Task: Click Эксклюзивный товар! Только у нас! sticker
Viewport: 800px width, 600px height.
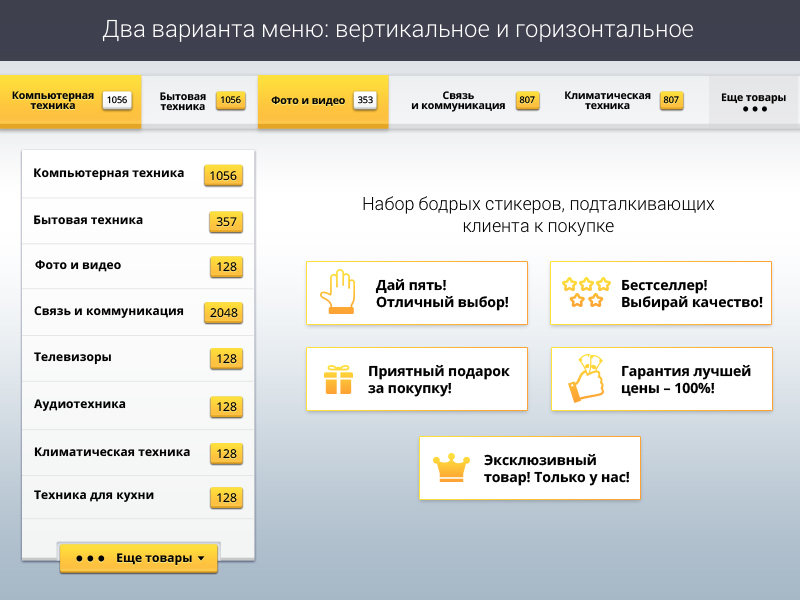Action: pyautogui.click(x=530, y=468)
